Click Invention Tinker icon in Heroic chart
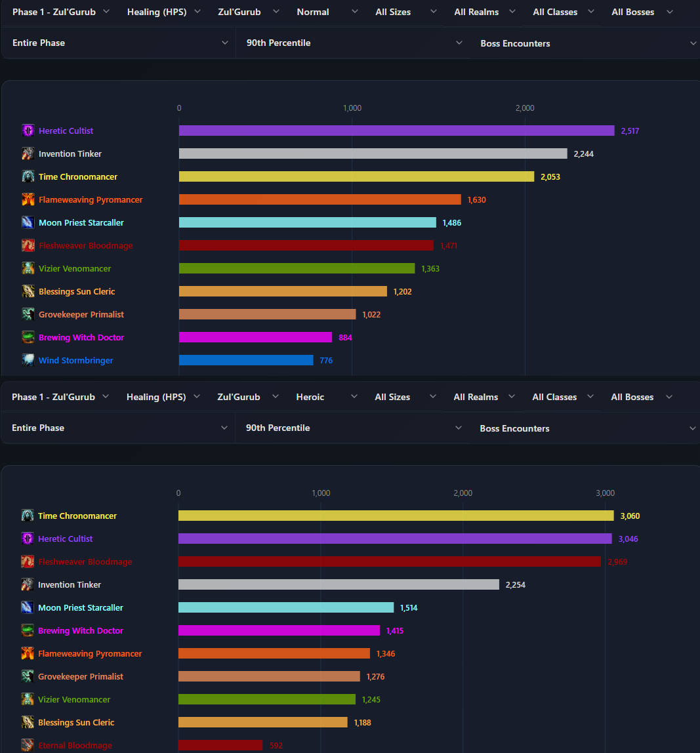The height and width of the screenshot is (753, 700). click(28, 584)
